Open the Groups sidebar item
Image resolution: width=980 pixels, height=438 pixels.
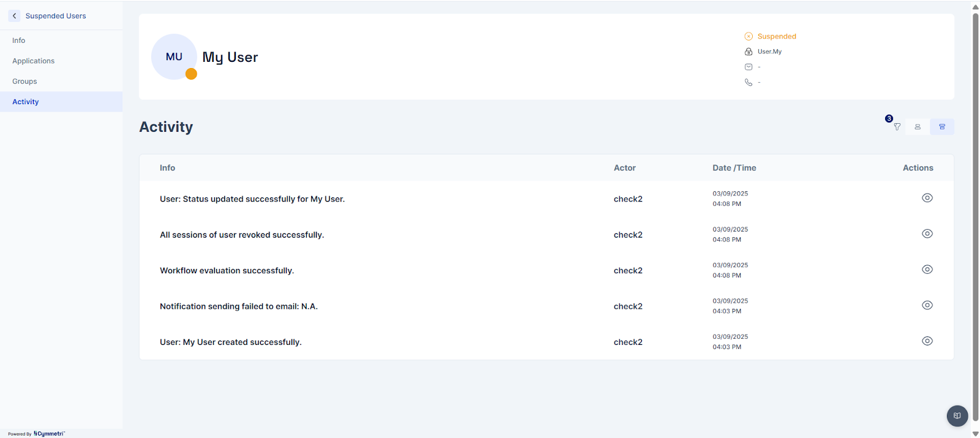24,81
